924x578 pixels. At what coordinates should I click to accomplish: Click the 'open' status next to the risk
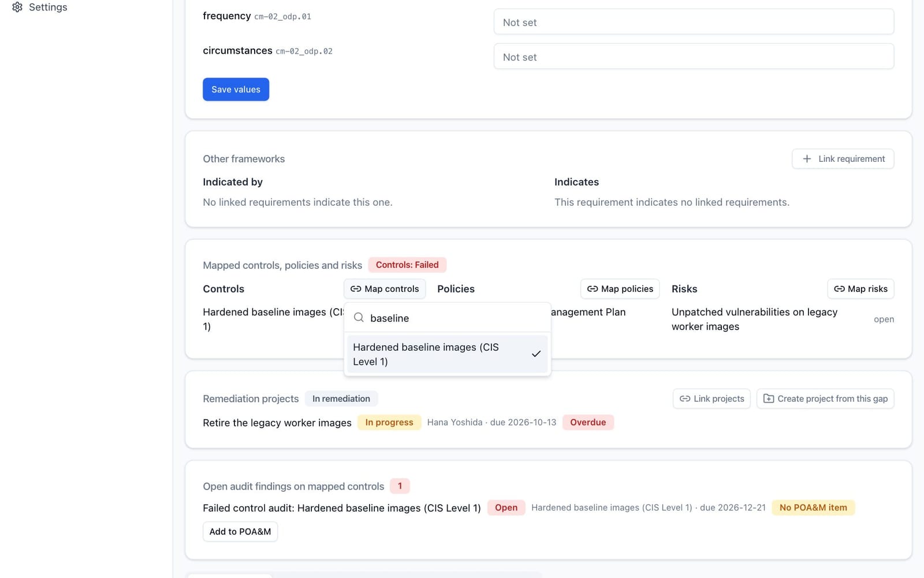click(884, 319)
